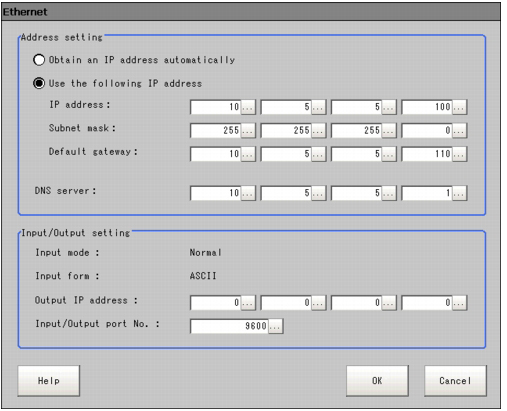507x411 pixels.
Task: Open the ellipsis button beside Output IP third octet
Action: [389, 303]
